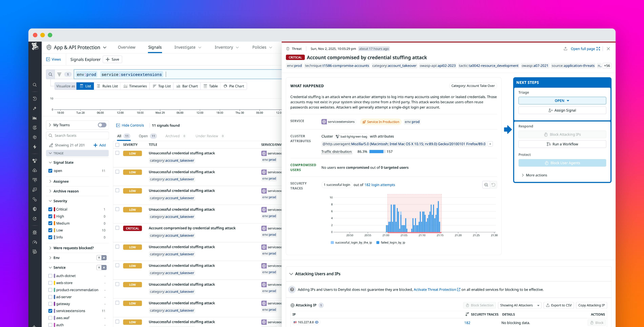This screenshot has width=644, height=327.
Task: Select the bug report icon in left sidebar
Action: [35, 232]
